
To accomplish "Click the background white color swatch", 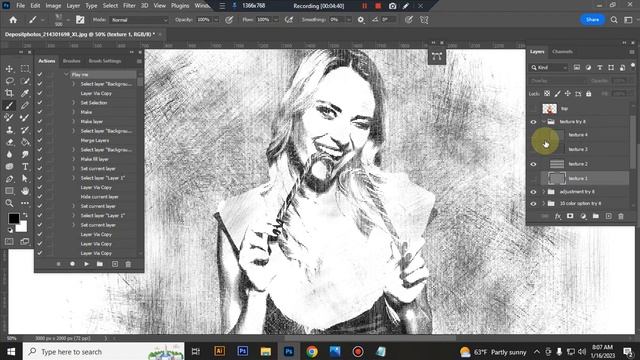I will pos(22,227).
